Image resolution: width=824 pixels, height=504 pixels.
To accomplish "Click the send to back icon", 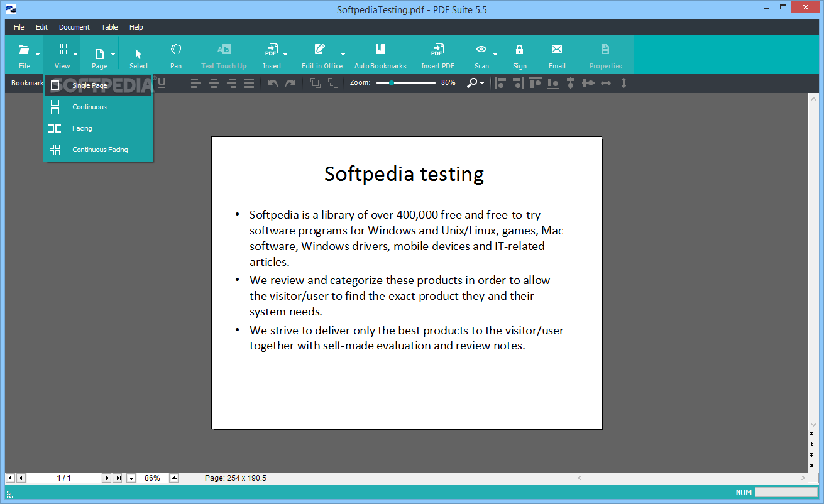I will pos(332,83).
